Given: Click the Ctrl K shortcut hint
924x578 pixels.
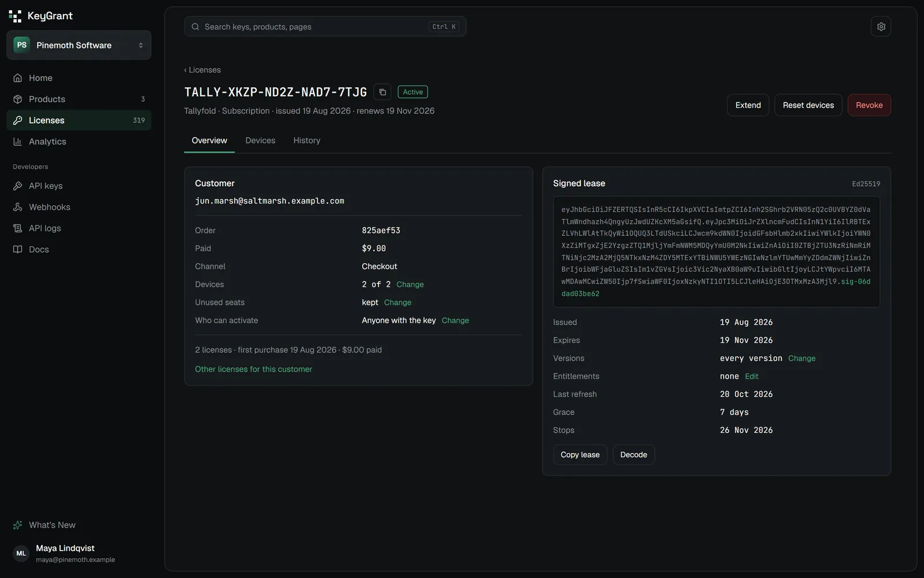Looking at the screenshot, I should click(444, 27).
